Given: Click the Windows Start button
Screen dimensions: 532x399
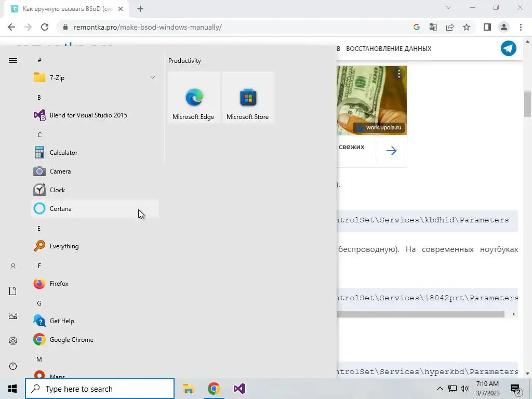Looking at the screenshot, I should click(12, 389).
